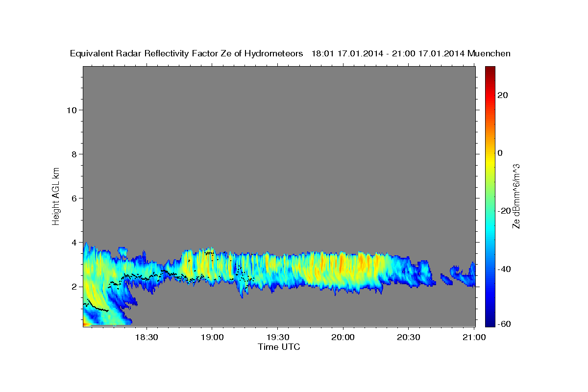Click the 'Time UTC' axis label
The width and height of the screenshot is (588, 392).
(279, 347)
